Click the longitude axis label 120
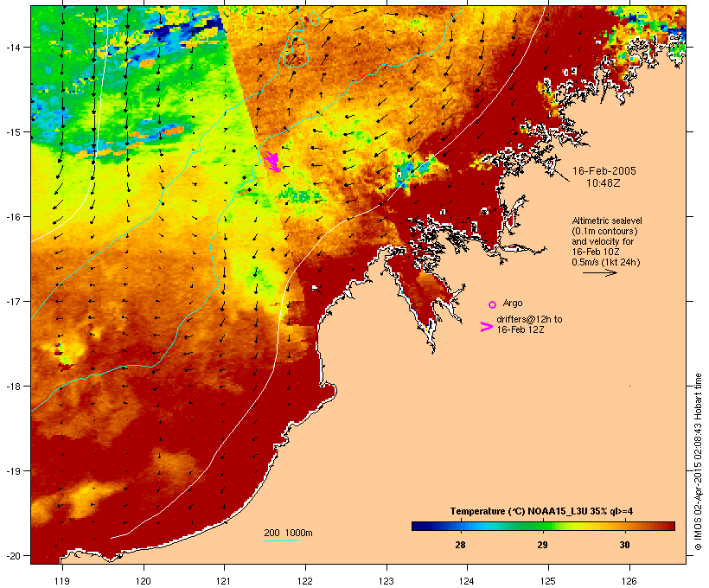The height and width of the screenshot is (588, 709). coord(144,581)
